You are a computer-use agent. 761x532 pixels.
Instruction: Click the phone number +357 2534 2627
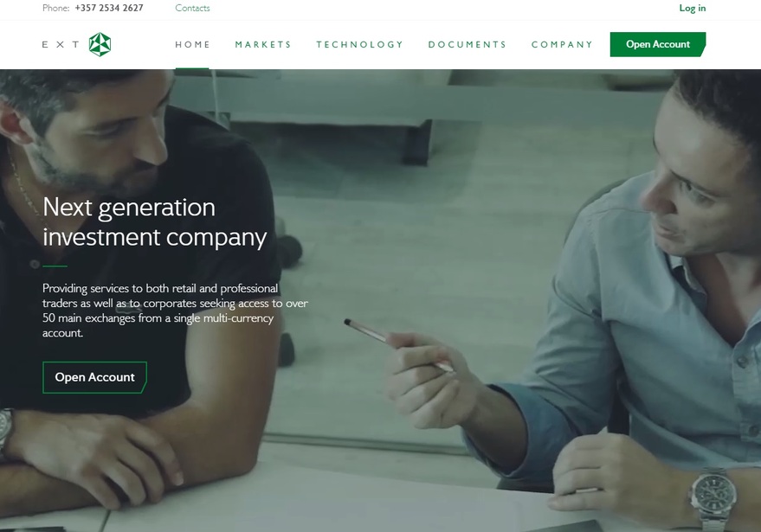point(109,8)
